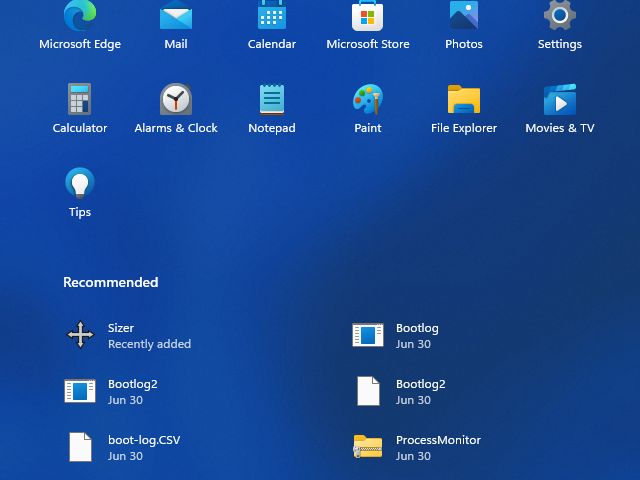Open the Calendar app icon

pyautogui.click(x=272, y=15)
